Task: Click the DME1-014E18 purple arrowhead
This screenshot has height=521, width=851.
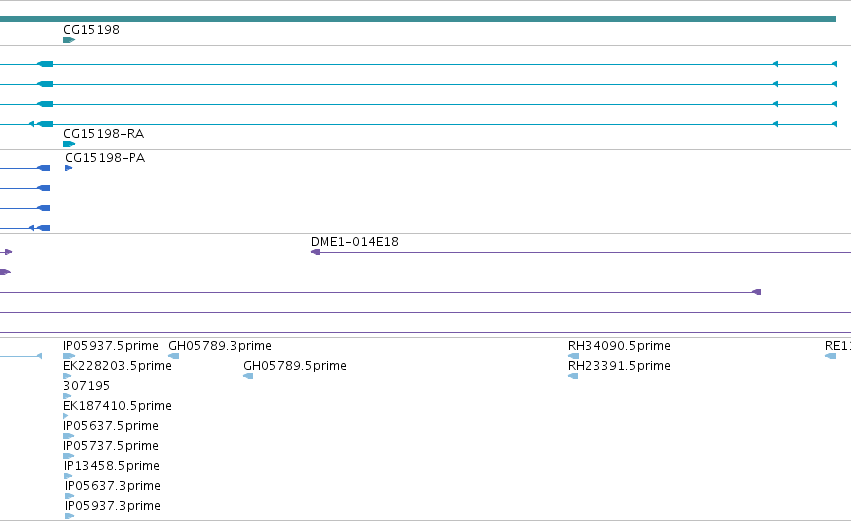Action: coord(315,252)
